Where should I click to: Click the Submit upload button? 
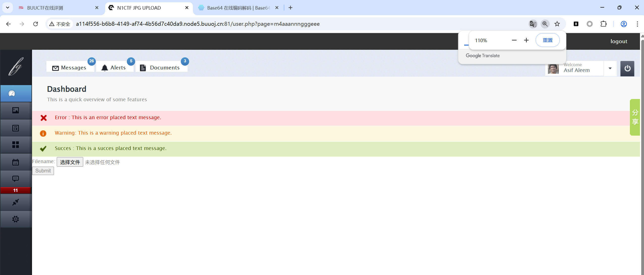43,171
